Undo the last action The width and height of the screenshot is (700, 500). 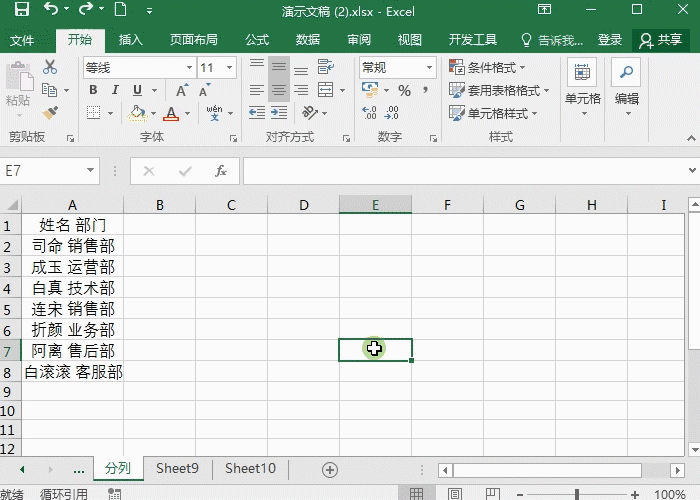[x=51, y=9]
